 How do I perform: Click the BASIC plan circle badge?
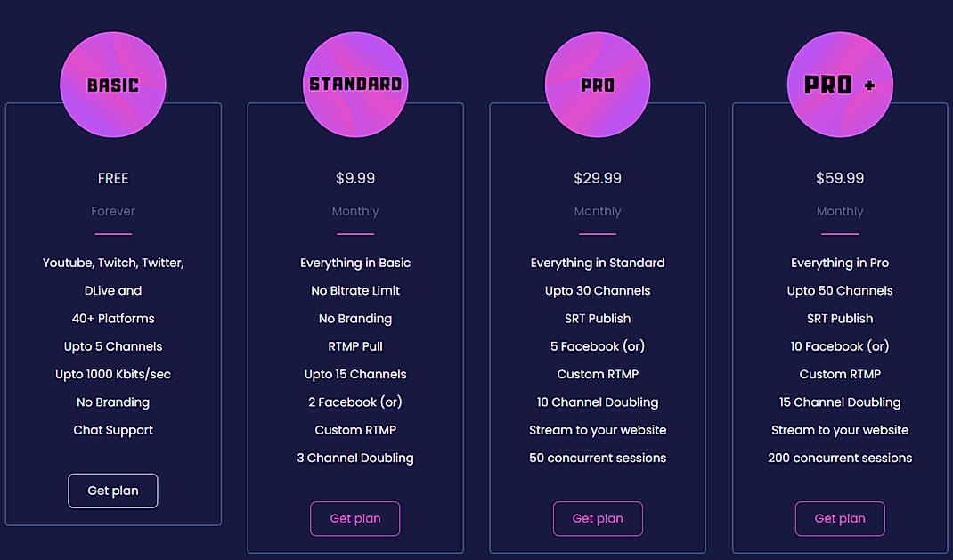point(113,84)
